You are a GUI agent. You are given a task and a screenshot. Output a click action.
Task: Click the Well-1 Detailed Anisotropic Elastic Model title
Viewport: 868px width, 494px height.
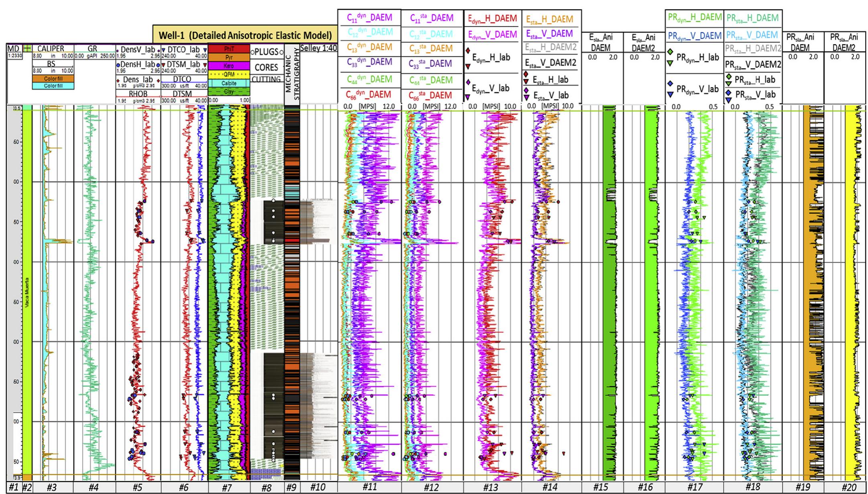point(245,35)
